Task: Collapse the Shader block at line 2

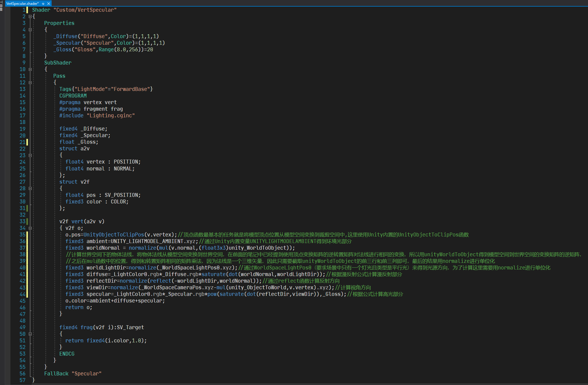Action: point(30,17)
